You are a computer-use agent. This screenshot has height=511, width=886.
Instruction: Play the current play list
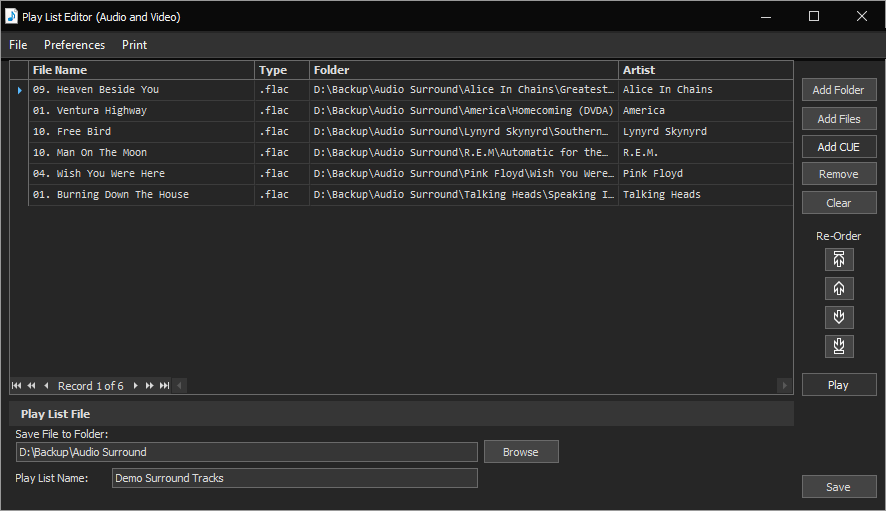click(838, 385)
